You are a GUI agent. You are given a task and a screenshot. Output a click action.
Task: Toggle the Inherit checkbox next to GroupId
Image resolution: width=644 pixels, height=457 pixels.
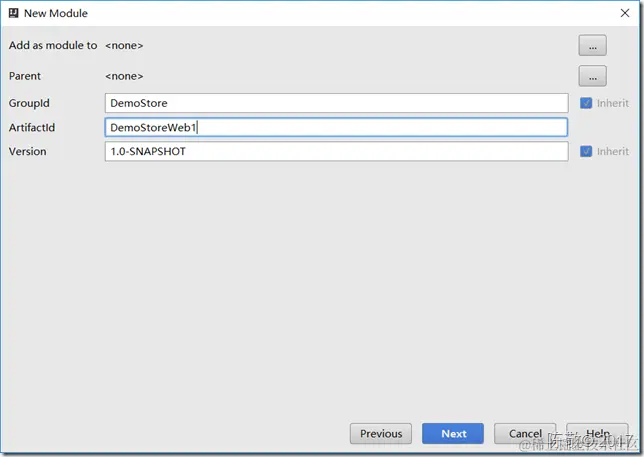(586, 103)
